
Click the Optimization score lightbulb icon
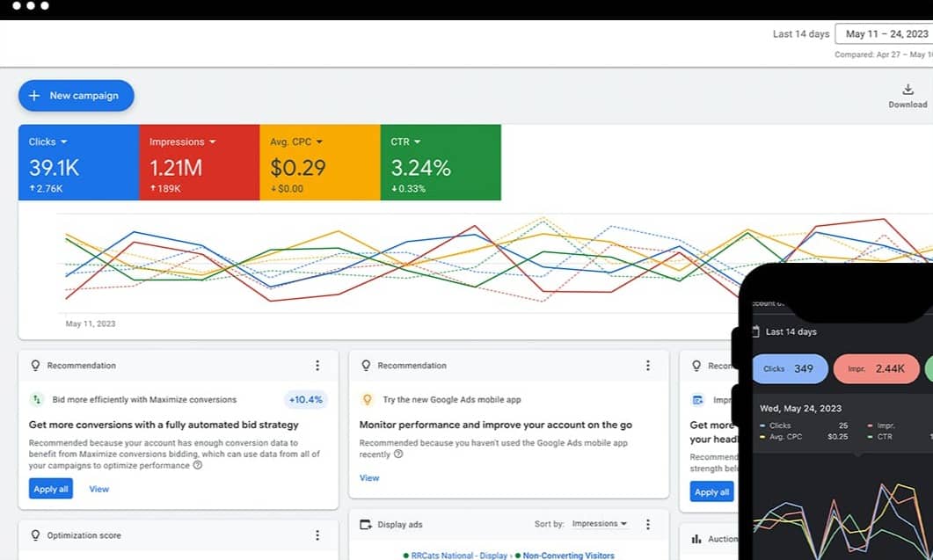36,535
